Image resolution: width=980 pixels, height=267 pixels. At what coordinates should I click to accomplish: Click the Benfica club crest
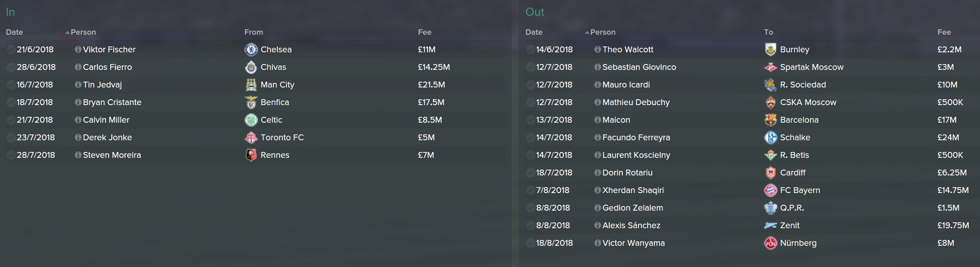[251, 102]
